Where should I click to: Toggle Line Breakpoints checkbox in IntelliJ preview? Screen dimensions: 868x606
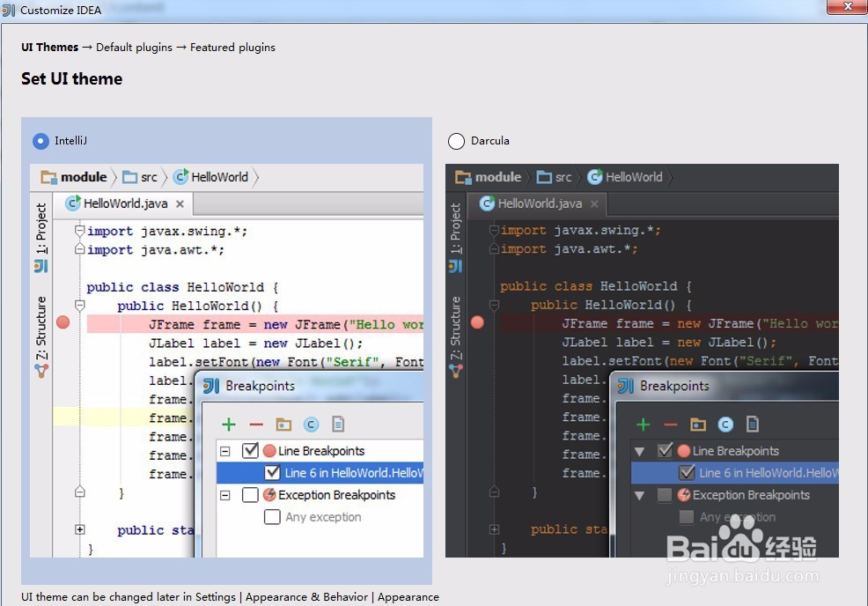250,450
